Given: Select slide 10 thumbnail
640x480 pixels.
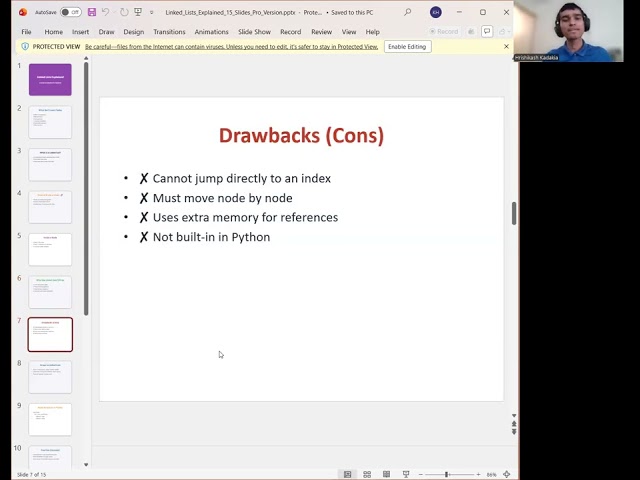Looking at the screenshot, I should [50, 457].
